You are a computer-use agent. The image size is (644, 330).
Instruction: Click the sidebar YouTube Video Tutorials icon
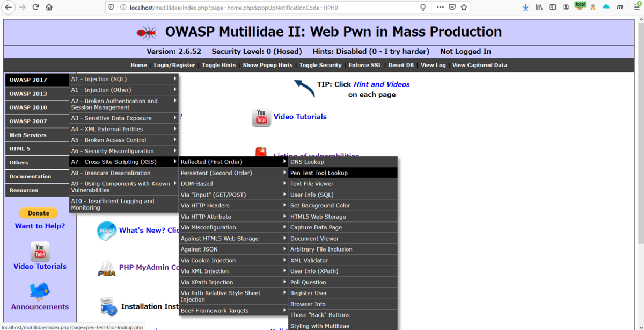coord(40,251)
